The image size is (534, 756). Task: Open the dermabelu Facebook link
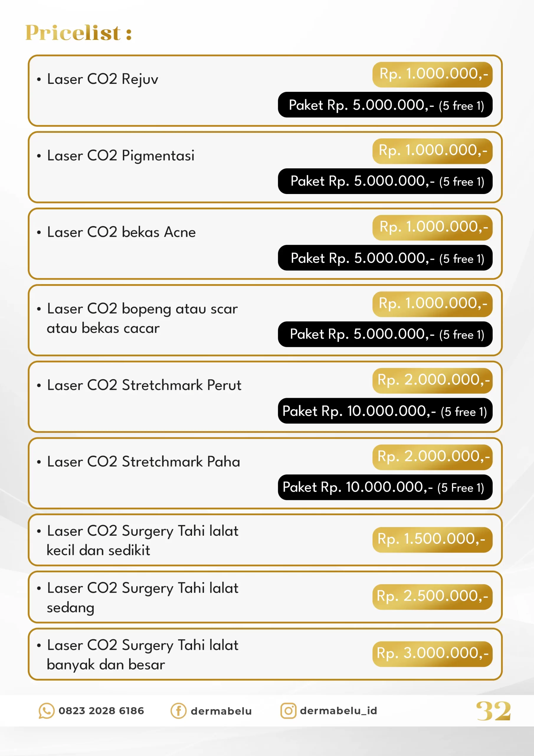[x=221, y=711]
